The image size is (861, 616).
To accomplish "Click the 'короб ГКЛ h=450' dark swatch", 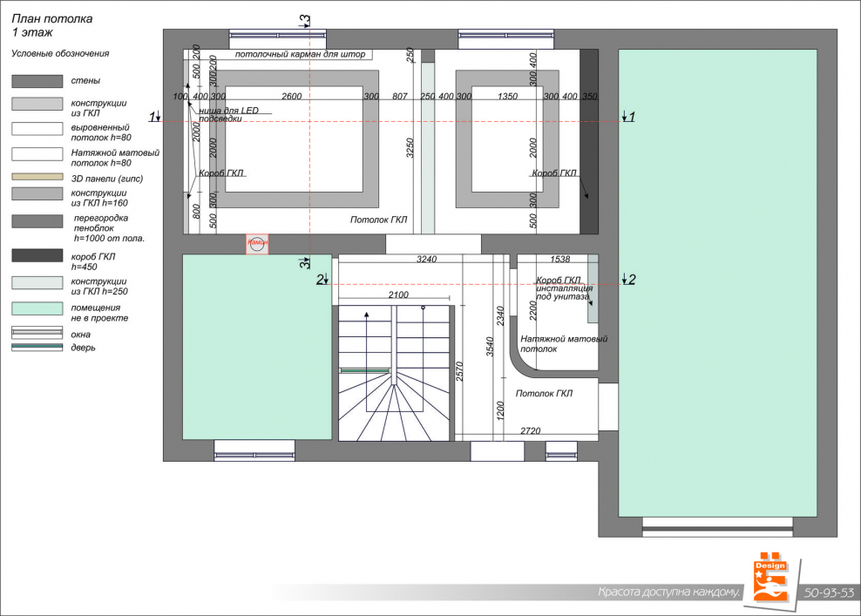I will pos(37,256).
